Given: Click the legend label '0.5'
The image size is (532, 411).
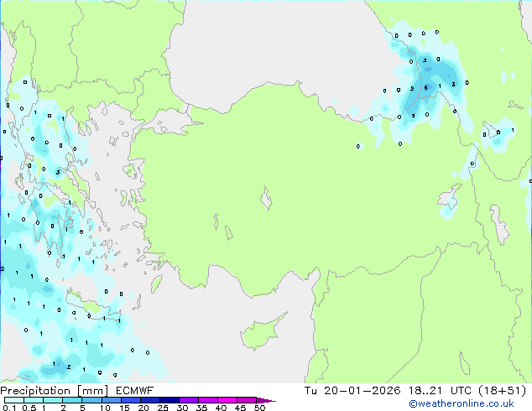Looking at the screenshot, I should 29,408.
